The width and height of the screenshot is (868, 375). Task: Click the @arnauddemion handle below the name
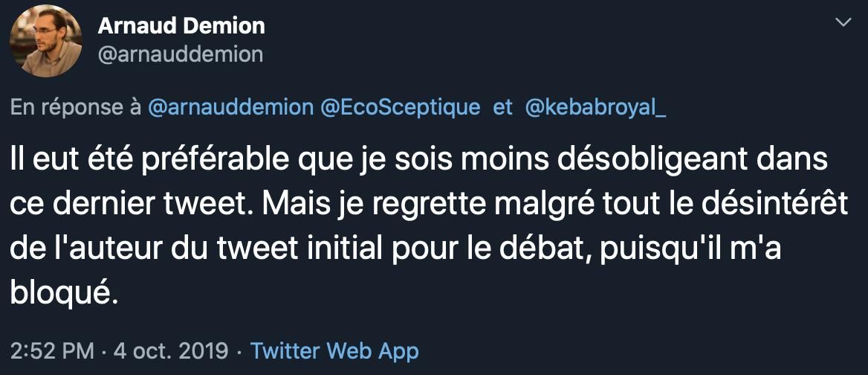pyautogui.click(x=181, y=54)
